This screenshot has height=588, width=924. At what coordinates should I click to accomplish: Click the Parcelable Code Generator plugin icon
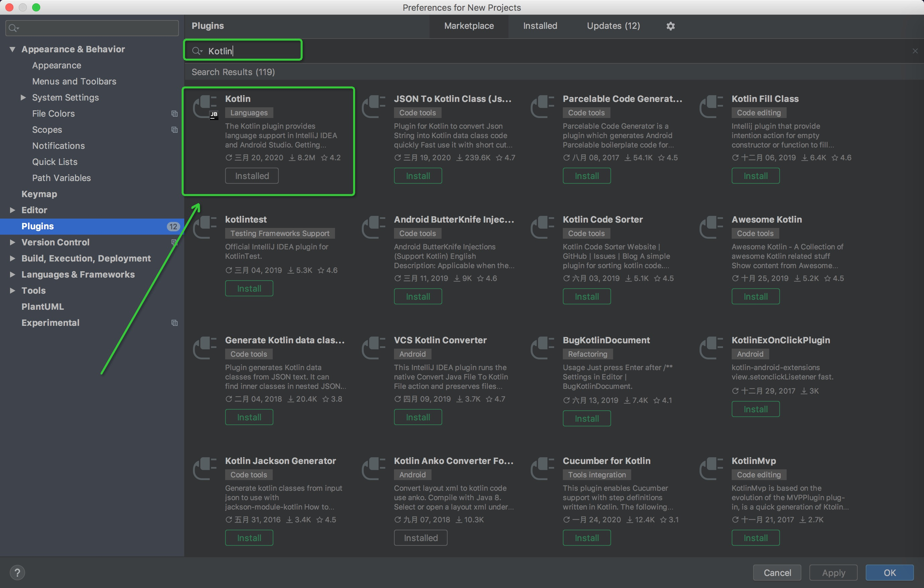[x=543, y=106]
